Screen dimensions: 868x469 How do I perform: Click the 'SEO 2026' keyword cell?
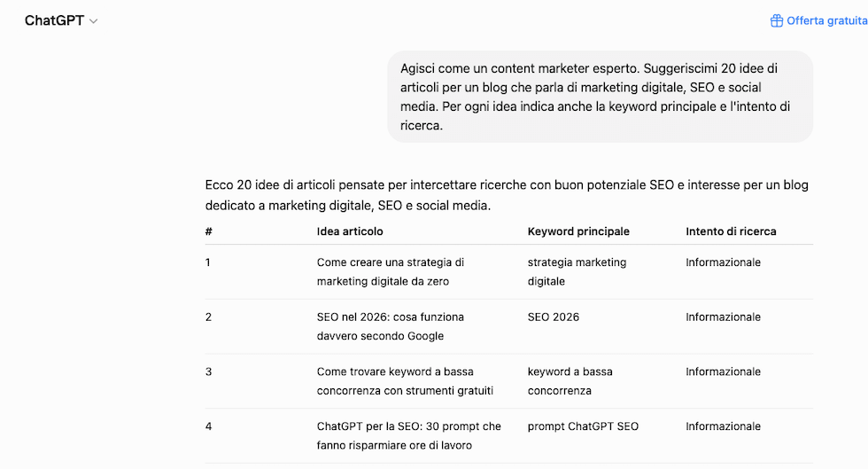[553, 317]
